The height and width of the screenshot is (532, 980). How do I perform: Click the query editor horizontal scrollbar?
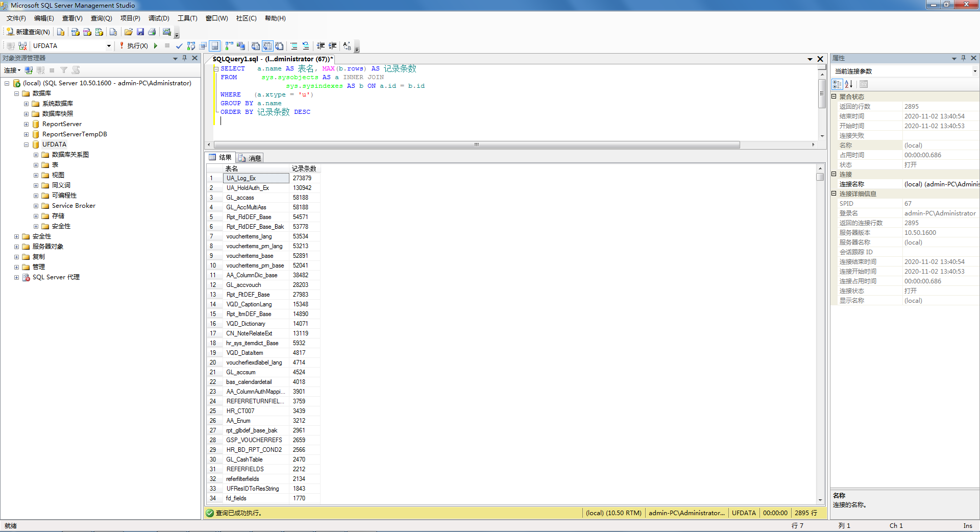coord(476,145)
